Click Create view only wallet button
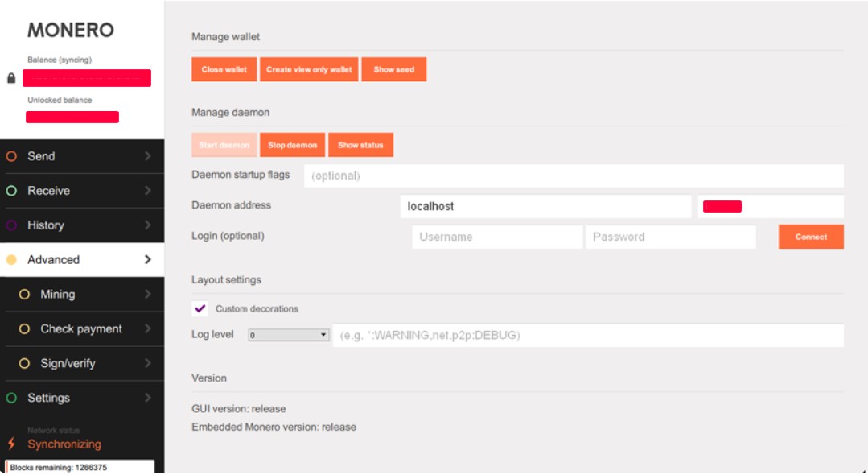 point(309,69)
